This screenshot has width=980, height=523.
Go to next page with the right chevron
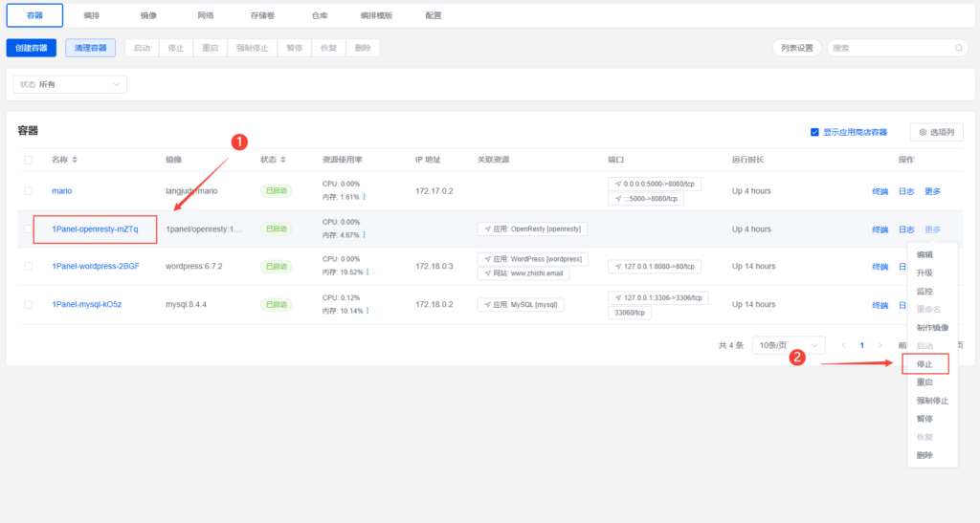pos(880,345)
